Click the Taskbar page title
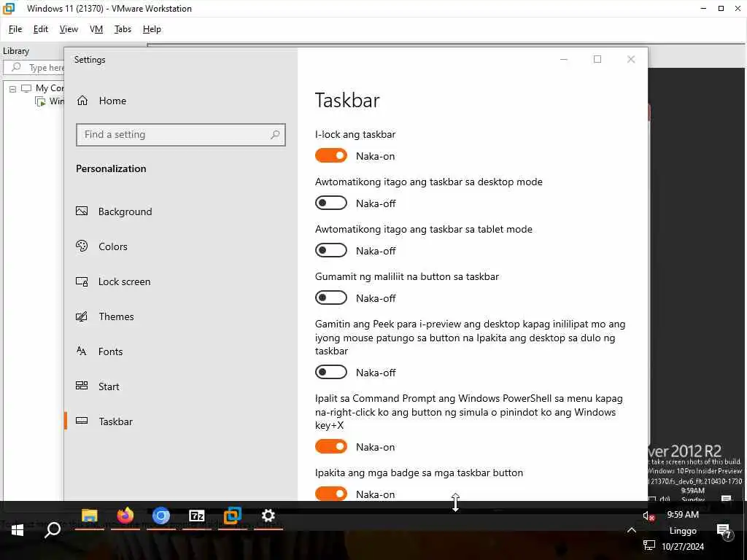This screenshot has width=747, height=560. [347, 101]
